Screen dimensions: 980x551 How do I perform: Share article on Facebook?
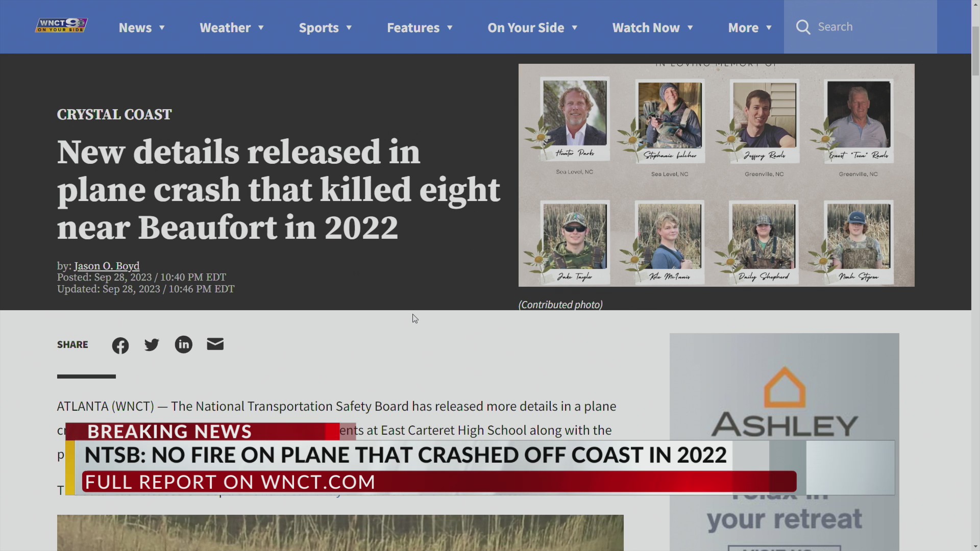(120, 345)
